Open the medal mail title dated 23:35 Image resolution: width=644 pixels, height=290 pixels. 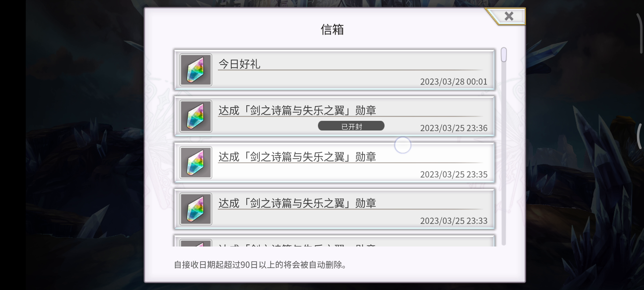[297, 157]
